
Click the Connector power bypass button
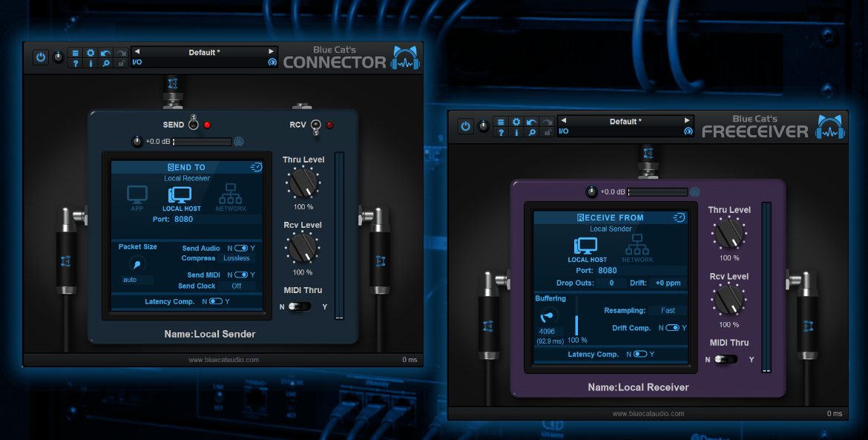[40, 57]
